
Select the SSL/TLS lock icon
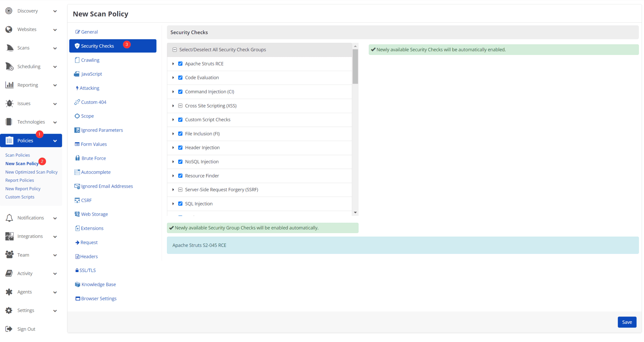pos(77,270)
